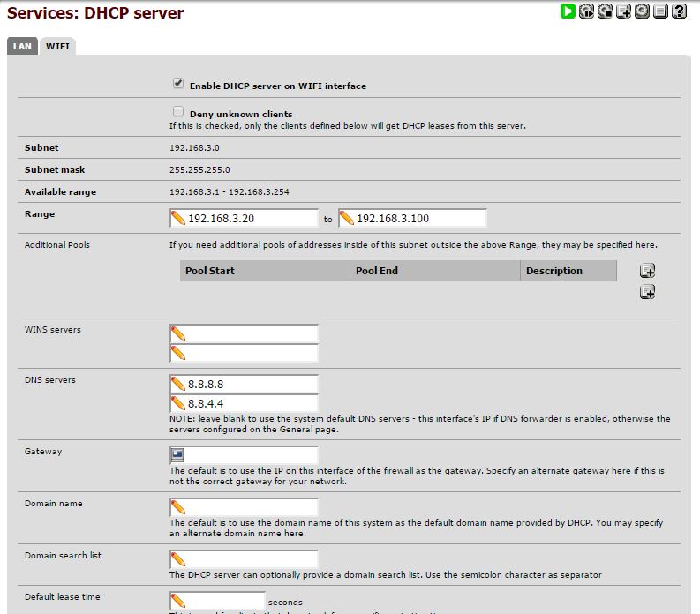Open the log entries list icon

pyautogui.click(x=660, y=11)
